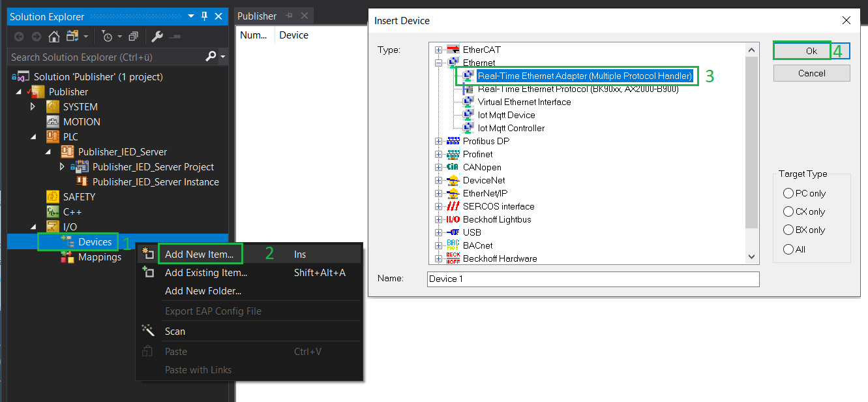
Task: Select the PC only target type
Action: click(x=788, y=193)
